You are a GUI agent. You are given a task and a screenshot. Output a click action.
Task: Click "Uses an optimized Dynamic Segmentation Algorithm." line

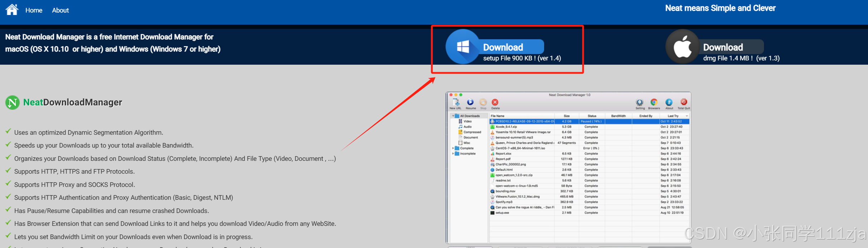(x=89, y=133)
